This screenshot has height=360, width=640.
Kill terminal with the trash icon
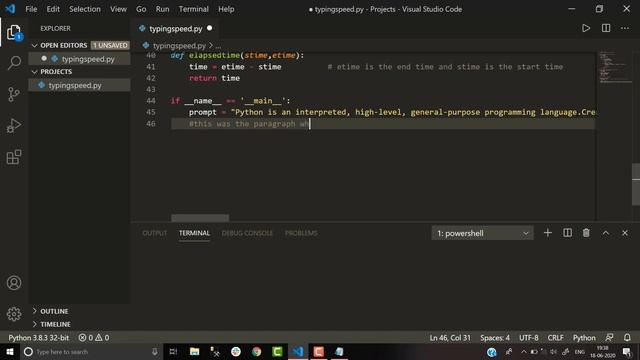click(586, 233)
